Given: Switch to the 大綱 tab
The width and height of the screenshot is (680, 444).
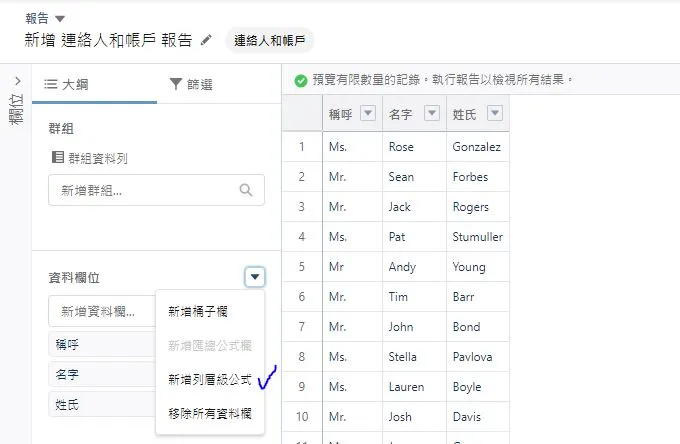Looking at the screenshot, I should tap(94, 84).
